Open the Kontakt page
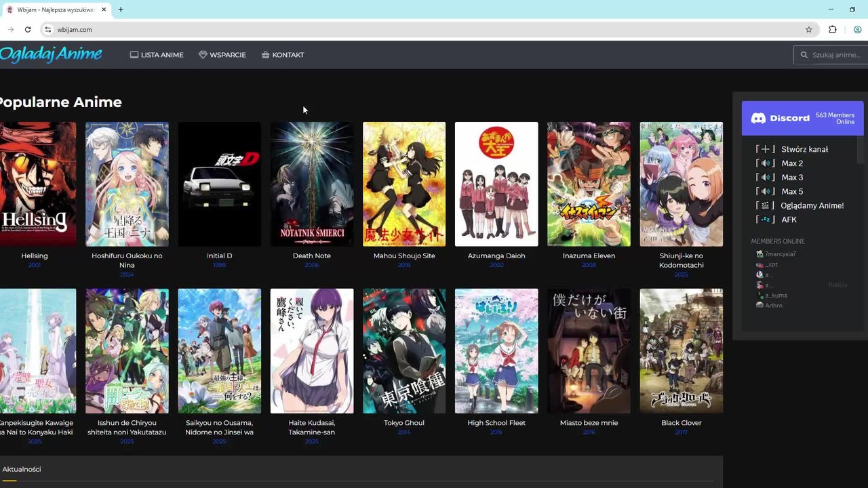Screen dimensions: 868x488 click(x=282, y=55)
